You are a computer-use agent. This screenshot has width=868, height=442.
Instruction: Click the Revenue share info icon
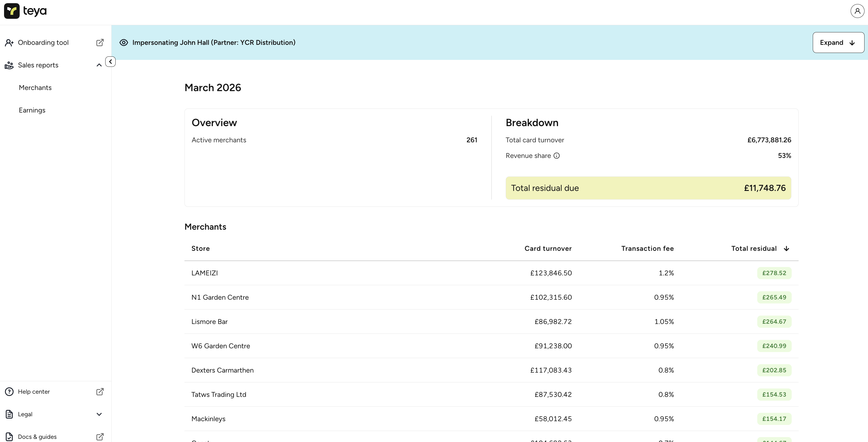point(557,156)
